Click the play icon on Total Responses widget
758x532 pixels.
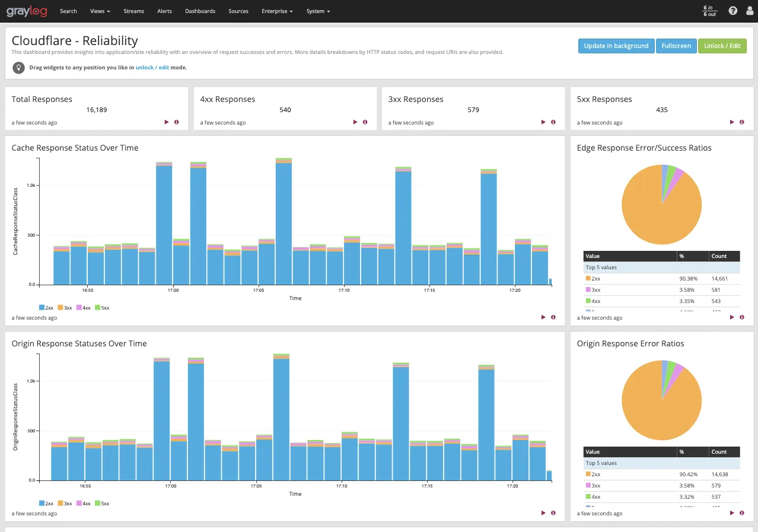point(167,122)
